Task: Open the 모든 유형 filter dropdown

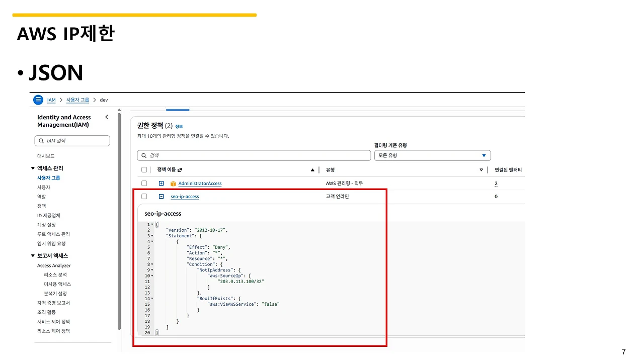Action: [x=433, y=156]
